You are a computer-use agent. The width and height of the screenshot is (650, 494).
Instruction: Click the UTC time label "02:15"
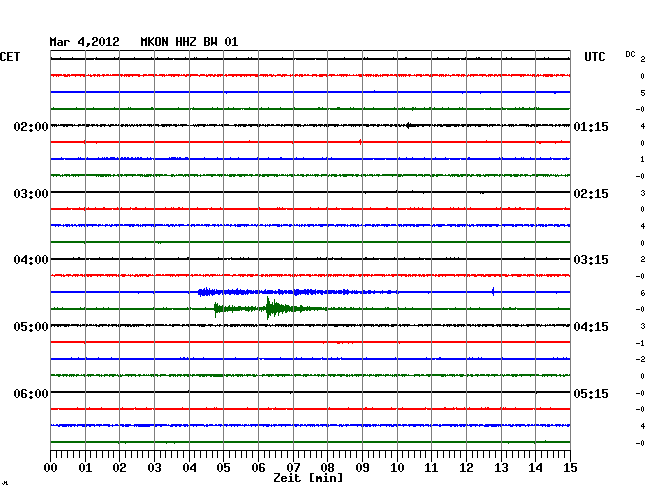(x=591, y=194)
